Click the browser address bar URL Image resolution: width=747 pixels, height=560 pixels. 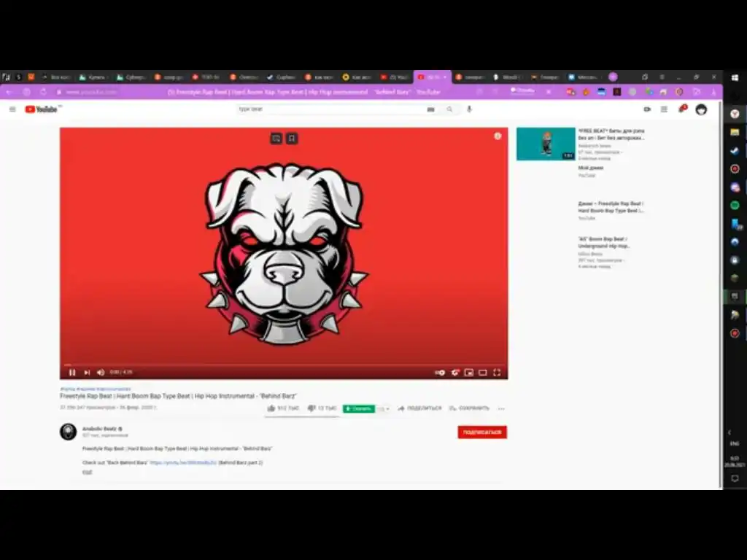click(91, 92)
